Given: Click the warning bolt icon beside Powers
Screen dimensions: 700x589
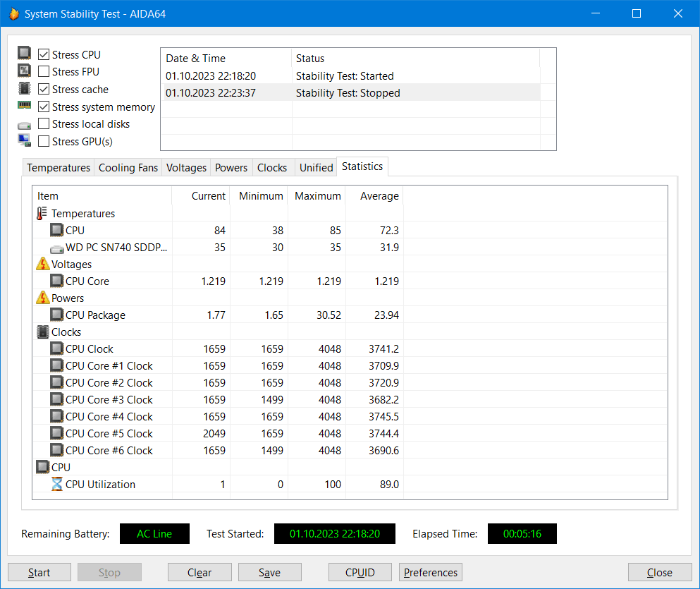Looking at the screenshot, I should point(42,298).
